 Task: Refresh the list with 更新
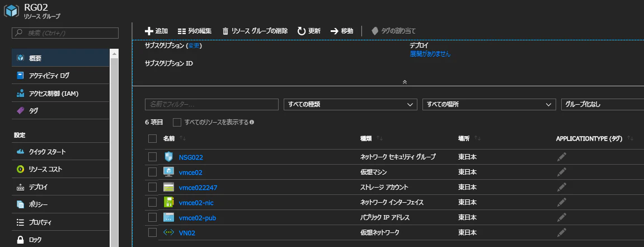click(x=309, y=31)
